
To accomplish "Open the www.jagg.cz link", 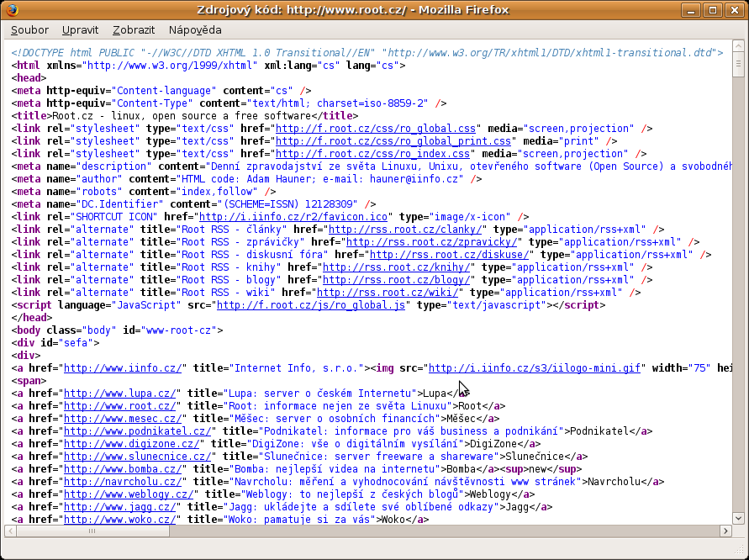I will coord(120,507).
